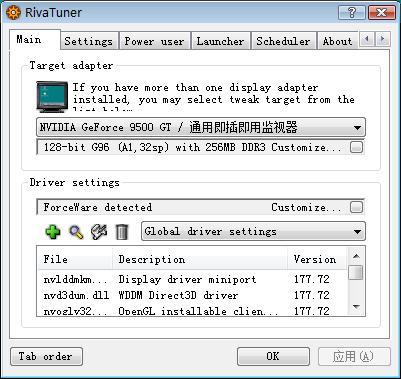Screen dimensions: 401x379
Task: Open the Settings tab
Action: (x=89, y=41)
